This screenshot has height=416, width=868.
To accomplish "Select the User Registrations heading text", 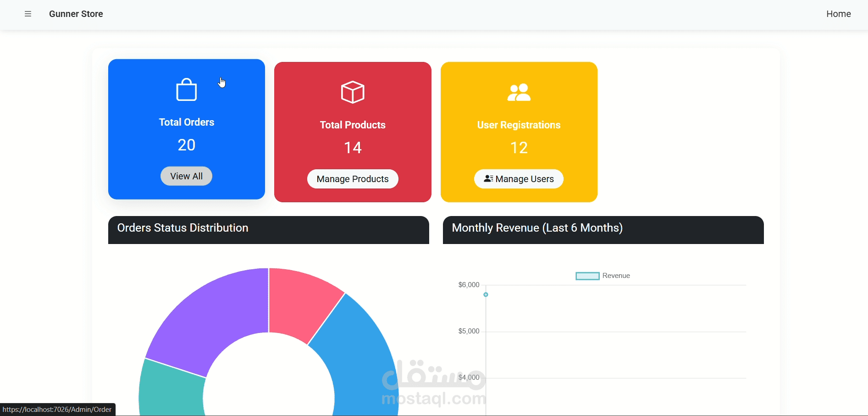I will [519, 125].
